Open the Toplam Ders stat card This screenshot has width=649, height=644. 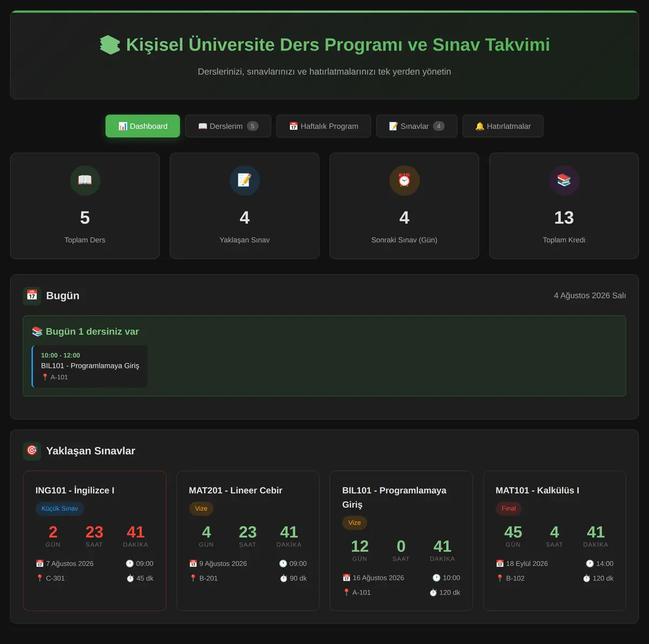click(x=85, y=205)
